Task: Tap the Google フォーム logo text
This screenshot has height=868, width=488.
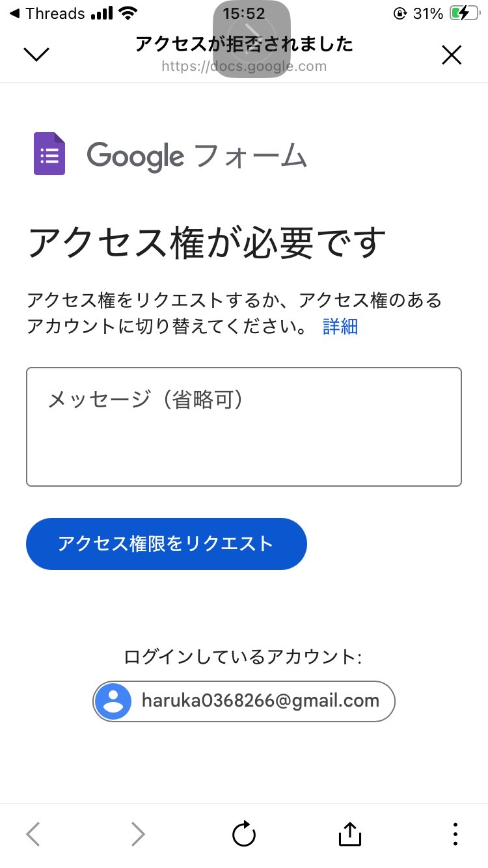Action: (197, 156)
